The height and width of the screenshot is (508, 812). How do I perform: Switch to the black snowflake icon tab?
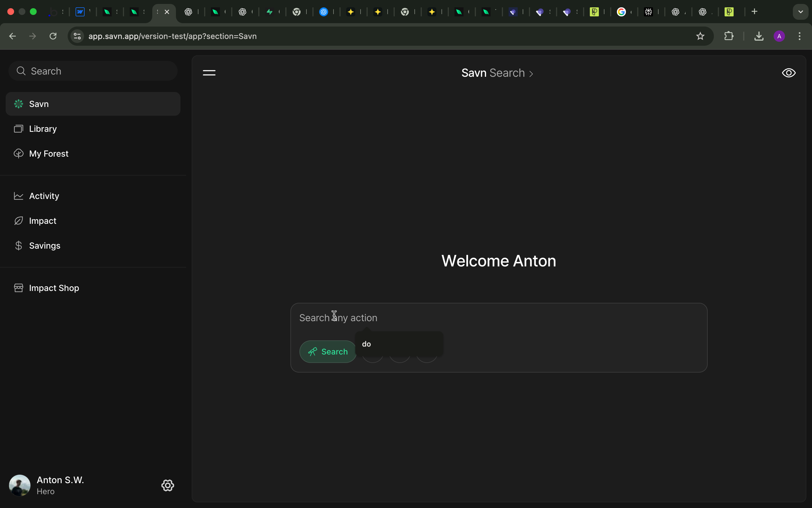click(x=648, y=12)
